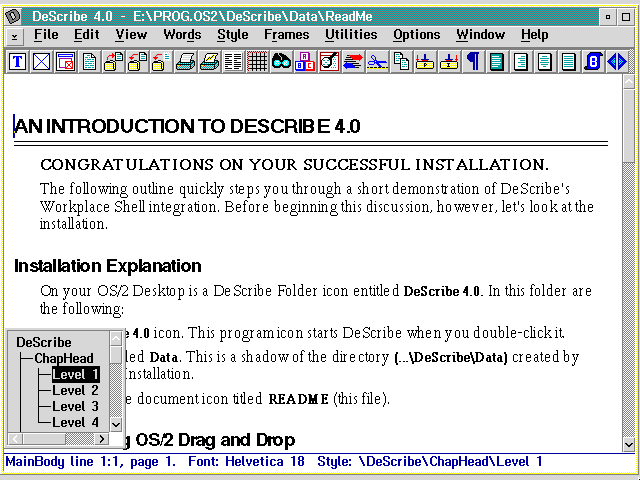This screenshot has width=640, height=480.
Task: Click style panel scroll up arrow
Action: click(116, 339)
